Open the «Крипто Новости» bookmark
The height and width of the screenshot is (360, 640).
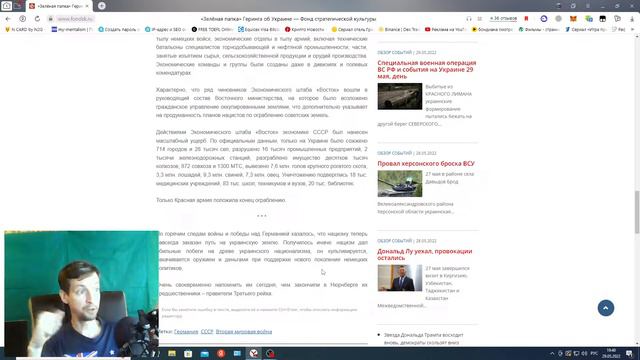(305, 29)
